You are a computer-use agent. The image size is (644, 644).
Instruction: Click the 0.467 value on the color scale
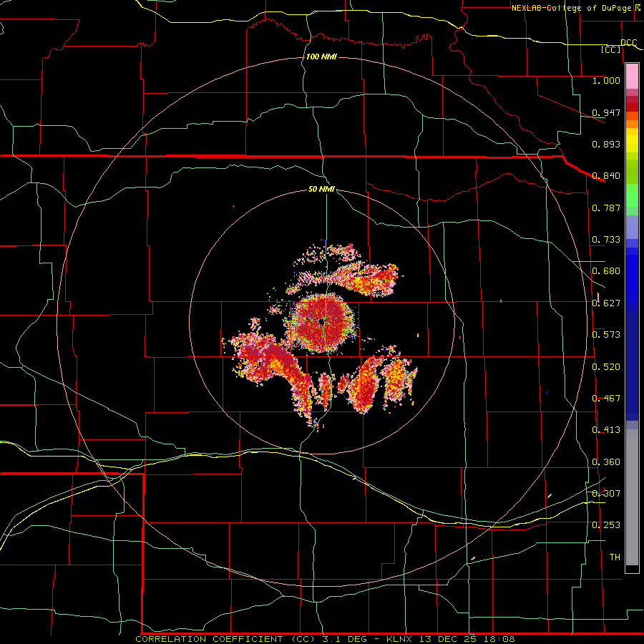tap(606, 398)
